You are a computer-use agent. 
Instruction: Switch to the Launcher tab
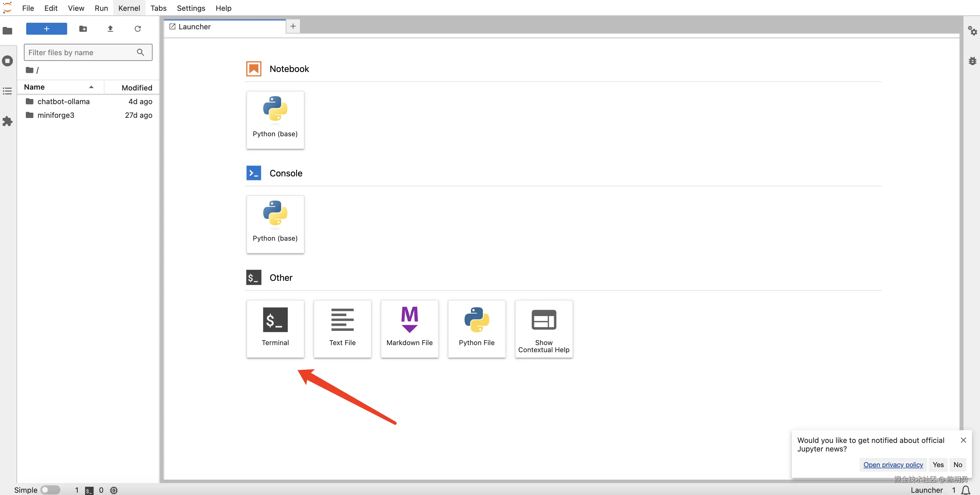click(x=194, y=27)
